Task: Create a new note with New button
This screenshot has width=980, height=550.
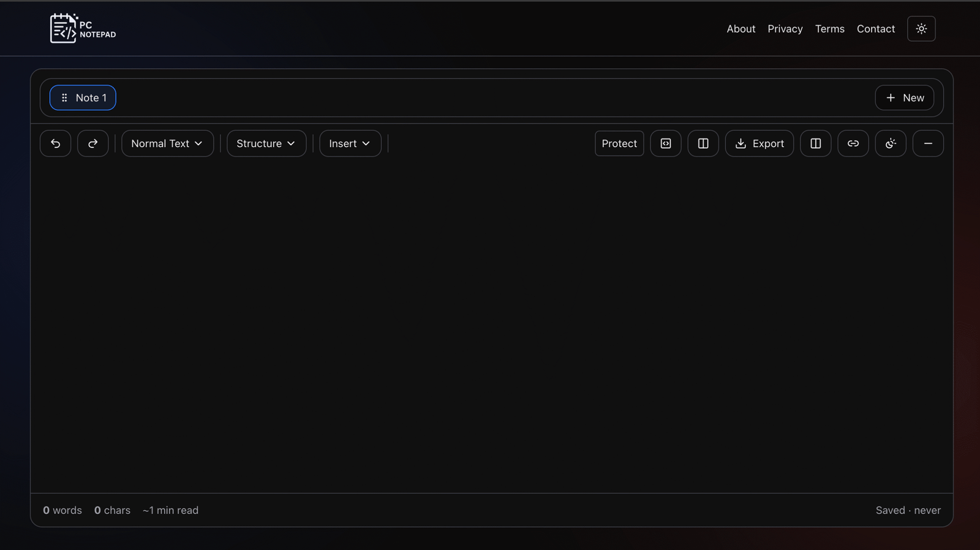Action: click(x=904, y=98)
